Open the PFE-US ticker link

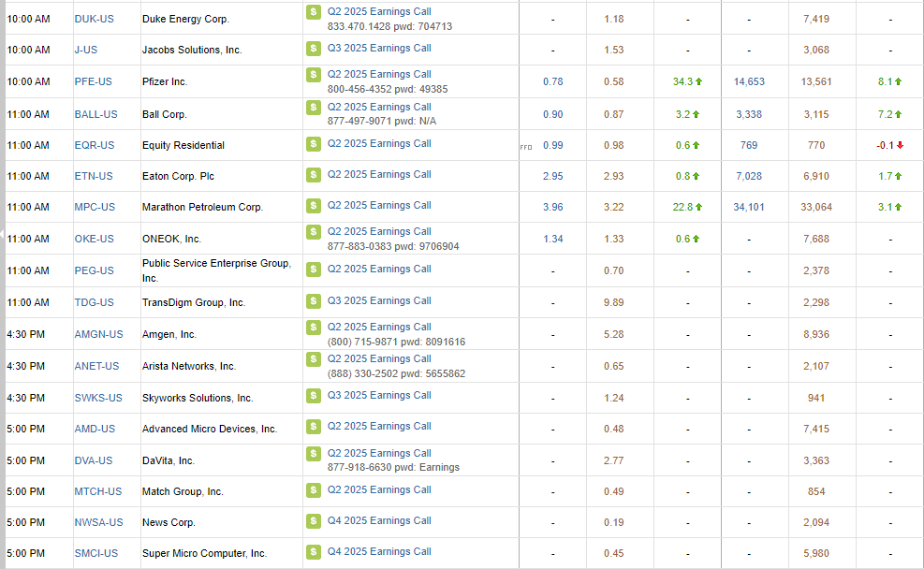point(93,81)
